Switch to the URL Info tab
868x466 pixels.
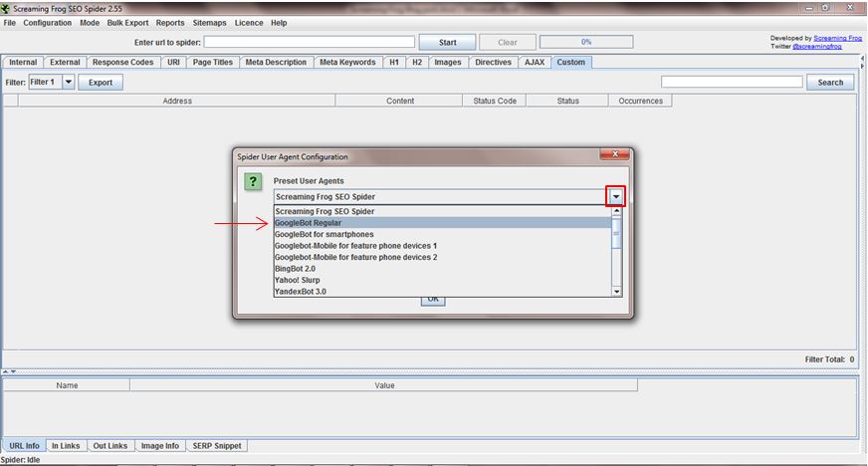coord(24,445)
